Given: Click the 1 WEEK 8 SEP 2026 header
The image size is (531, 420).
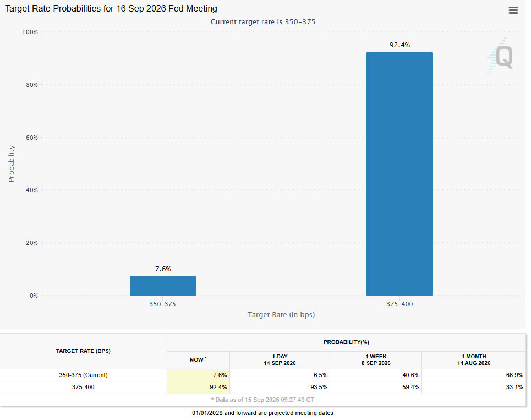Looking at the screenshot, I should [376, 359].
